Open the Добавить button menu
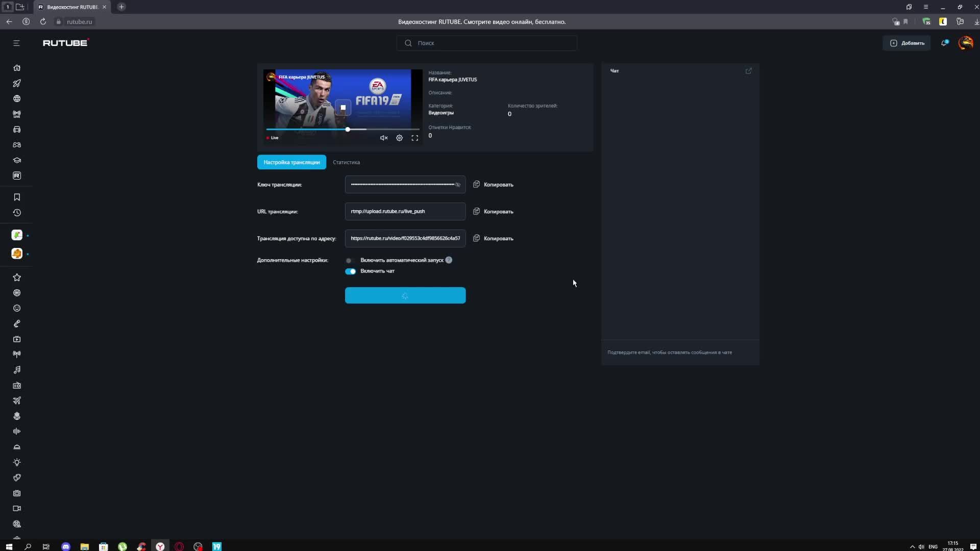Screen dimensions: 980x551 coord(907,43)
